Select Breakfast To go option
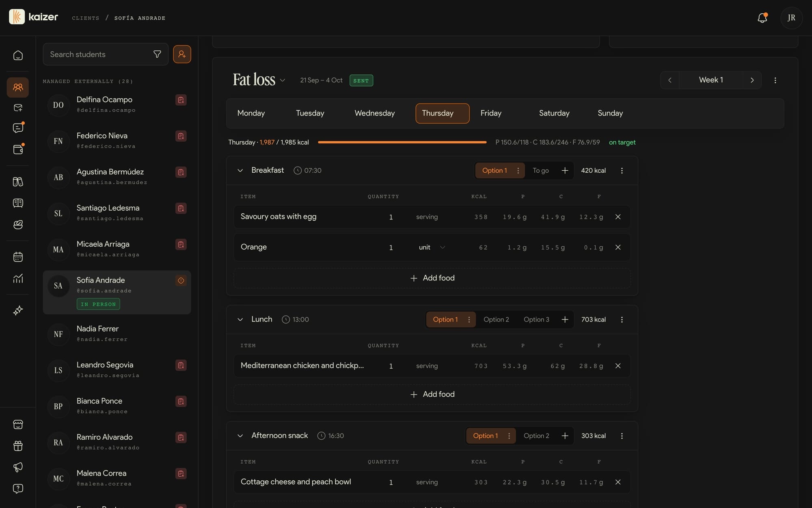812x508 pixels. point(541,170)
